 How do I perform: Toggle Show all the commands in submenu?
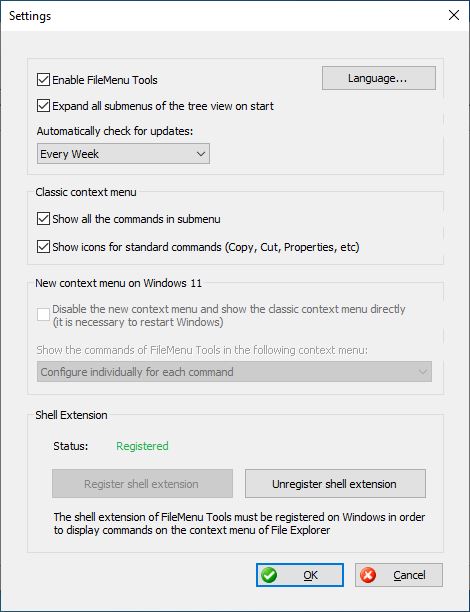tap(43, 219)
